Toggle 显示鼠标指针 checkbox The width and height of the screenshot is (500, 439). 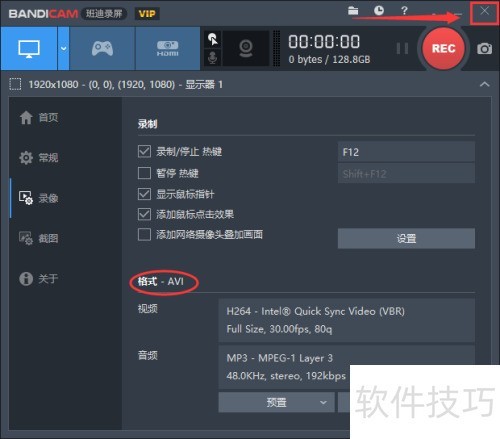coord(144,194)
